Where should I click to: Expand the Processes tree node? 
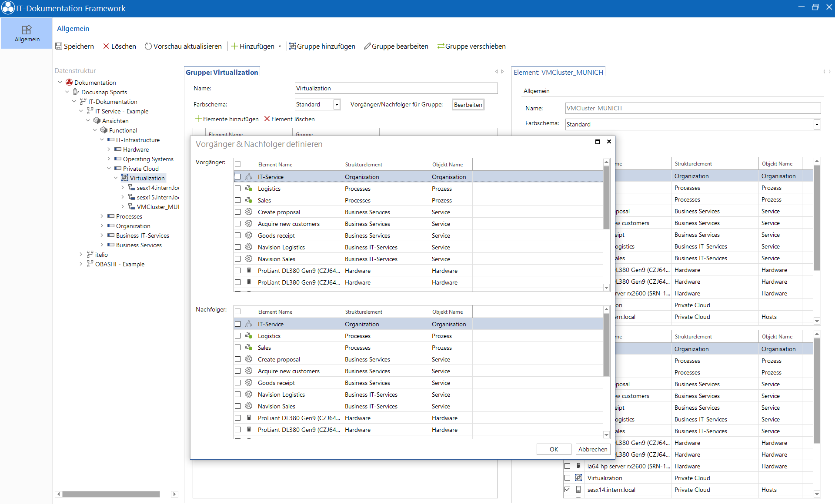point(102,216)
